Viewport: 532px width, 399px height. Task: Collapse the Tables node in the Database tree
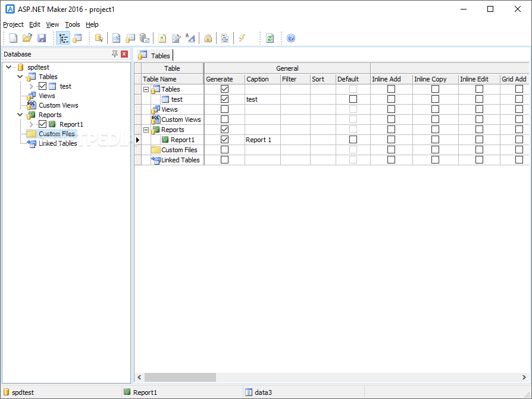tap(20, 77)
